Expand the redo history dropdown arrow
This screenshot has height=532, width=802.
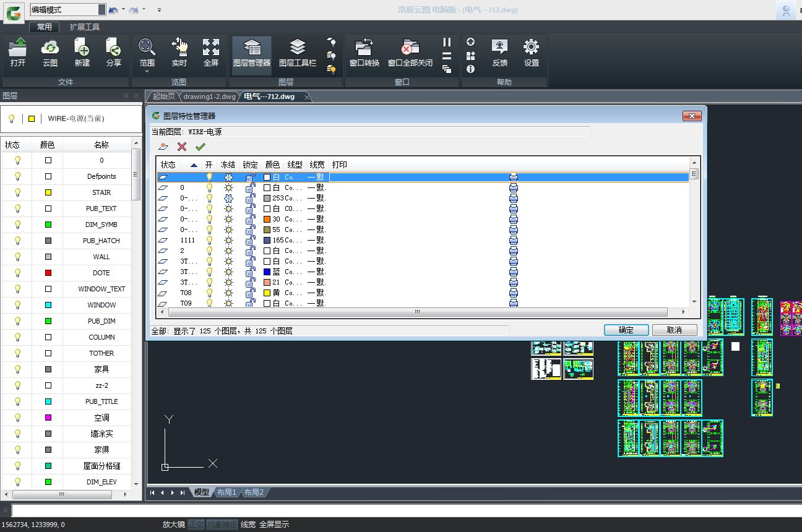point(144,10)
